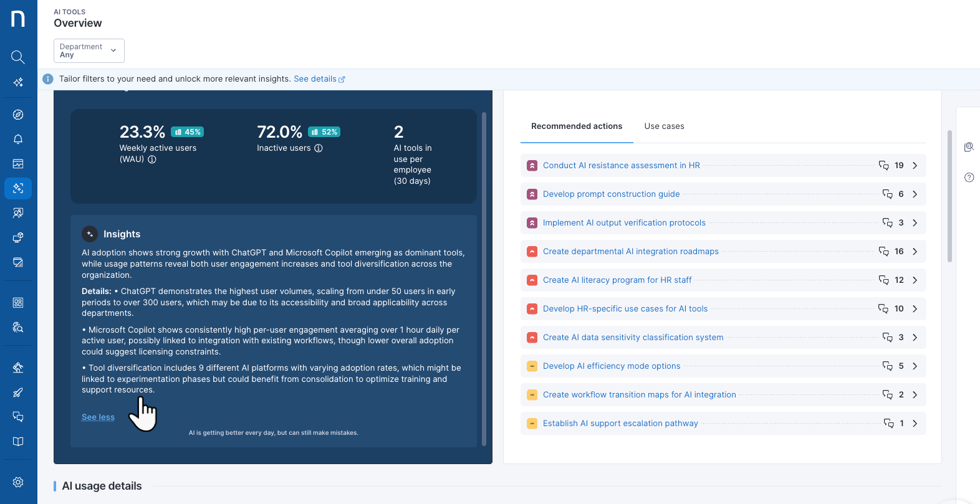This screenshot has height=504, width=980.
Task: Click the help question mark icon
Action: pyautogui.click(x=969, y=178)
